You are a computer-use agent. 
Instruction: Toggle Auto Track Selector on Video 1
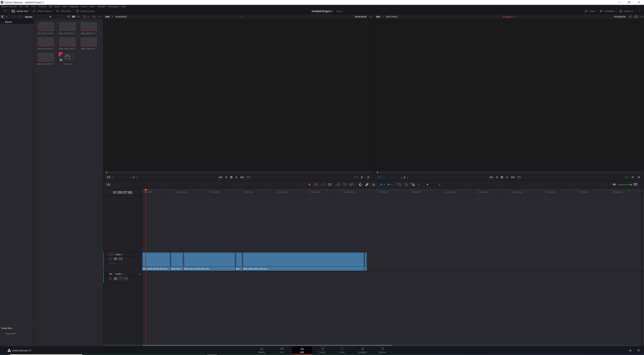coord(115,259)
